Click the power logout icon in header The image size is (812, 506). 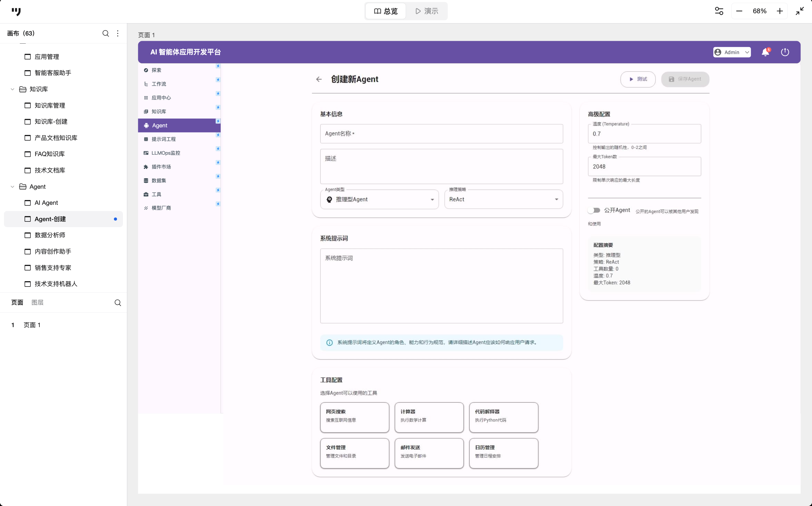point(785,52)
